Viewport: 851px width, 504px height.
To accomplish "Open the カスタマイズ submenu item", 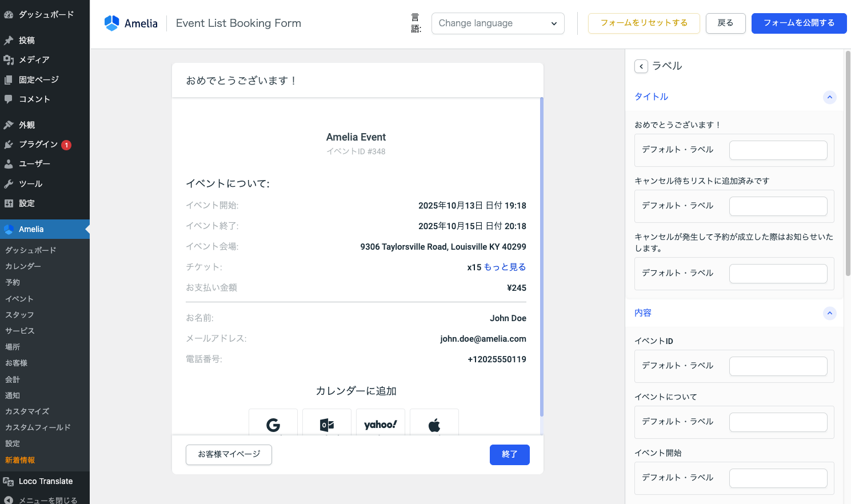I will (x=27, y=411).
